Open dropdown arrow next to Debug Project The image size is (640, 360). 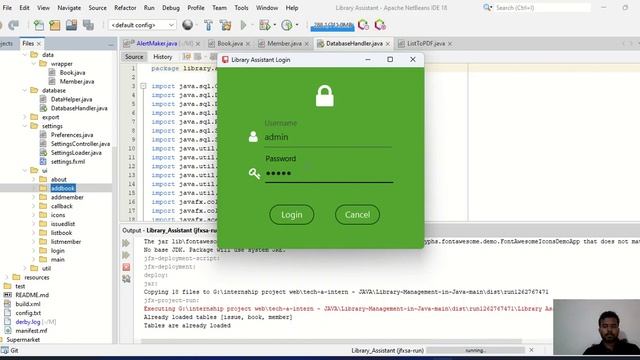pyautogui.click(x=274, y=25)
